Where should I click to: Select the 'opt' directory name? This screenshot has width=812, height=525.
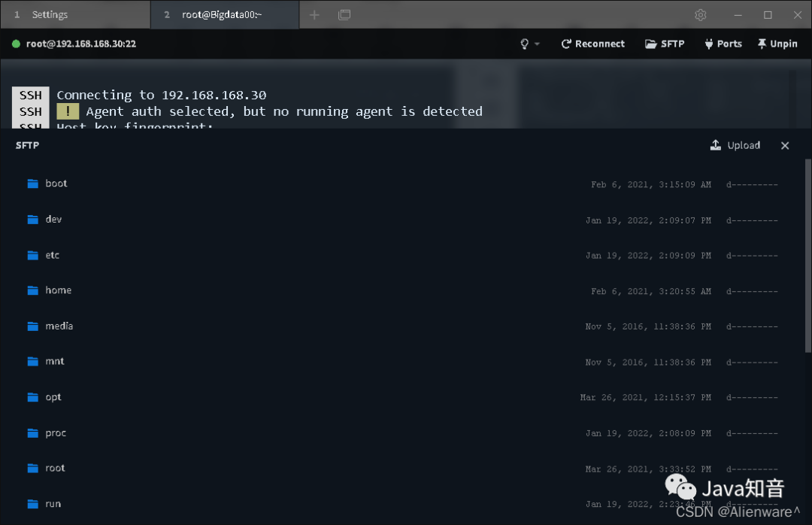pyautogui.click(x=53, y=397)
